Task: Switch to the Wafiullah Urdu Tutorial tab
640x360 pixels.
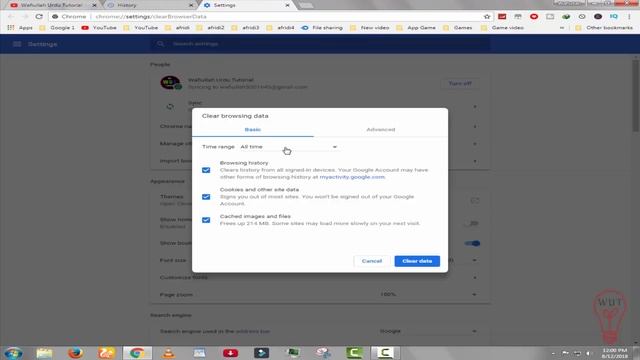Action: point(52,5)
